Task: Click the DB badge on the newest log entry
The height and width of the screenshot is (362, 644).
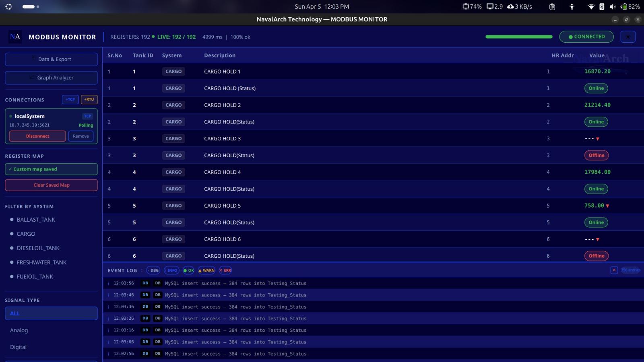Action: point(145,283)
